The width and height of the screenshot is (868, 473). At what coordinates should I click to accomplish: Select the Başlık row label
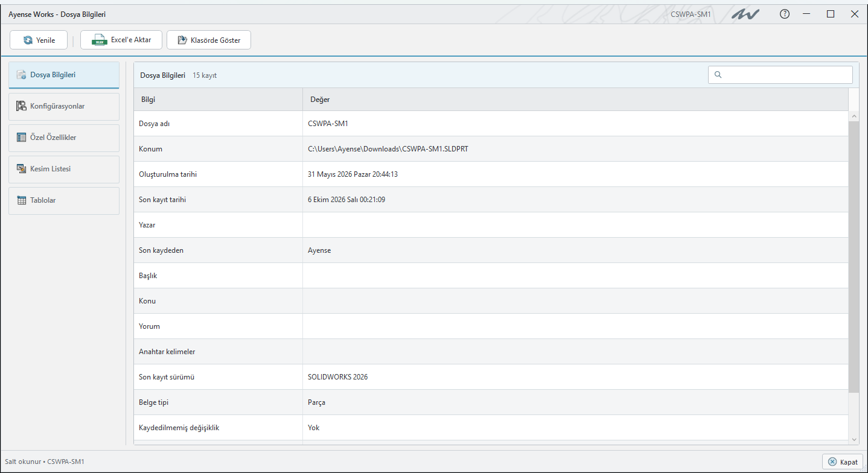tap(148, 276)
